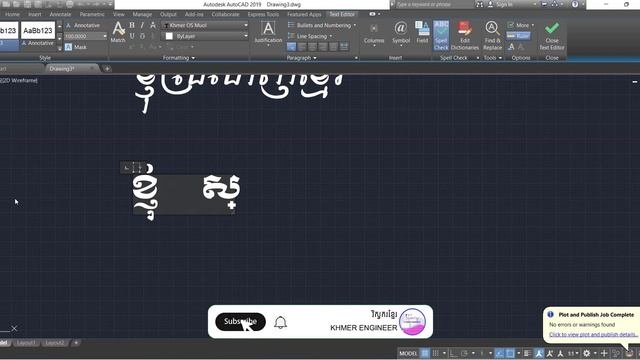Open the Paragraph dialog launcher arrow
This screenshot has width=640, height=360.
pos(356,58)
